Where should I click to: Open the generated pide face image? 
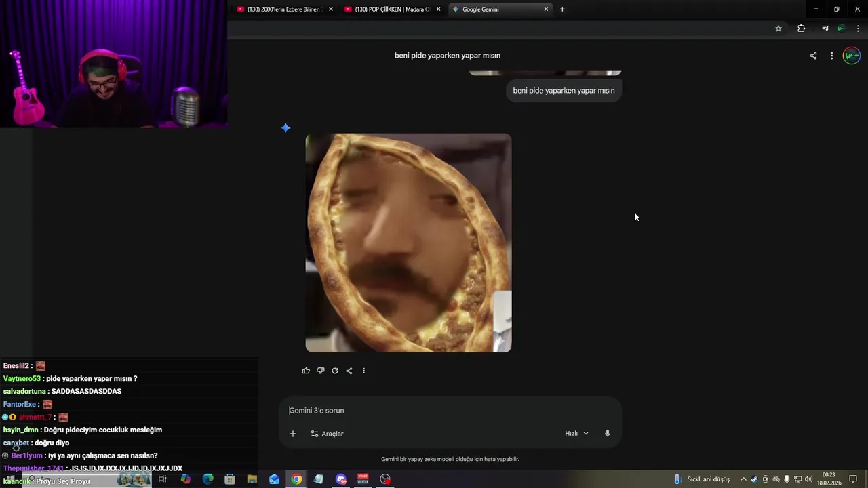click(x=408, y=243)
